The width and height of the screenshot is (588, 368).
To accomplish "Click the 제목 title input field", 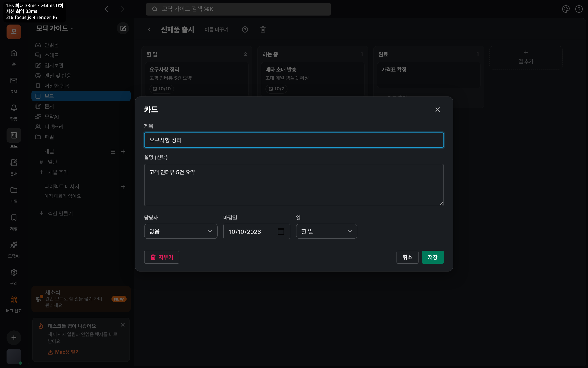I will tap(294, 140).
